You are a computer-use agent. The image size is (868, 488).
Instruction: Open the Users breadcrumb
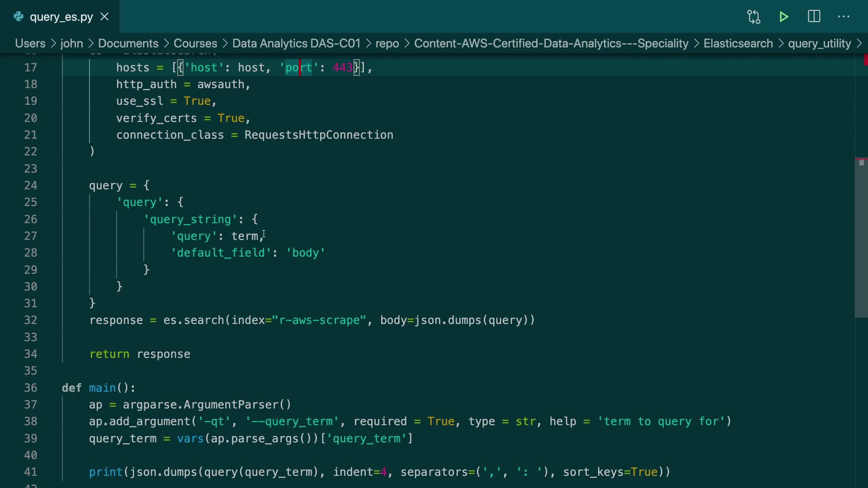click(30, 43)
